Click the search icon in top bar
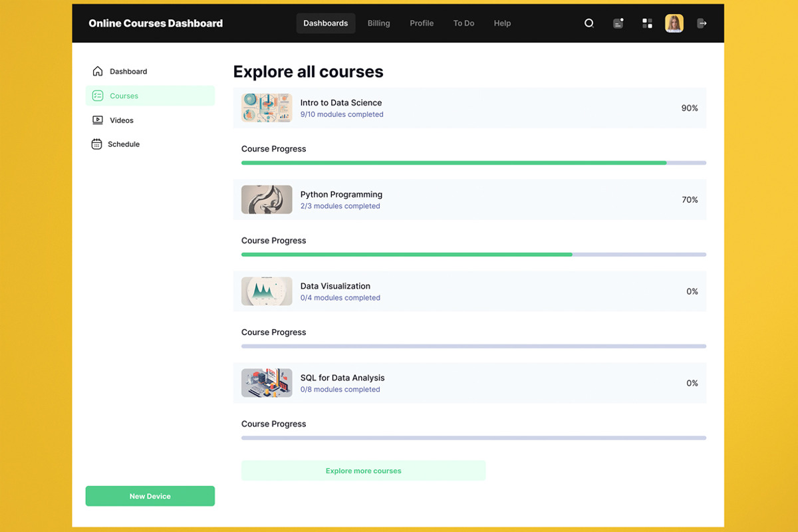This screenshot has width=798, height=532. [x=589, y=23]
